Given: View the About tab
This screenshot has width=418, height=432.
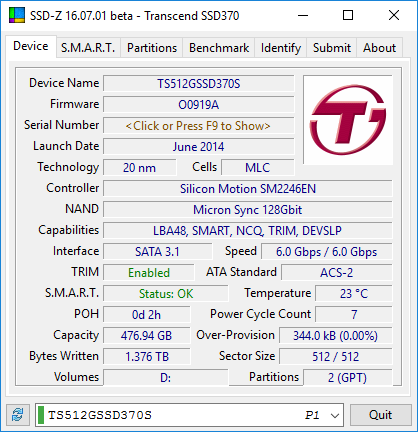Looking at the screenshot, I should tap(379, 48).
